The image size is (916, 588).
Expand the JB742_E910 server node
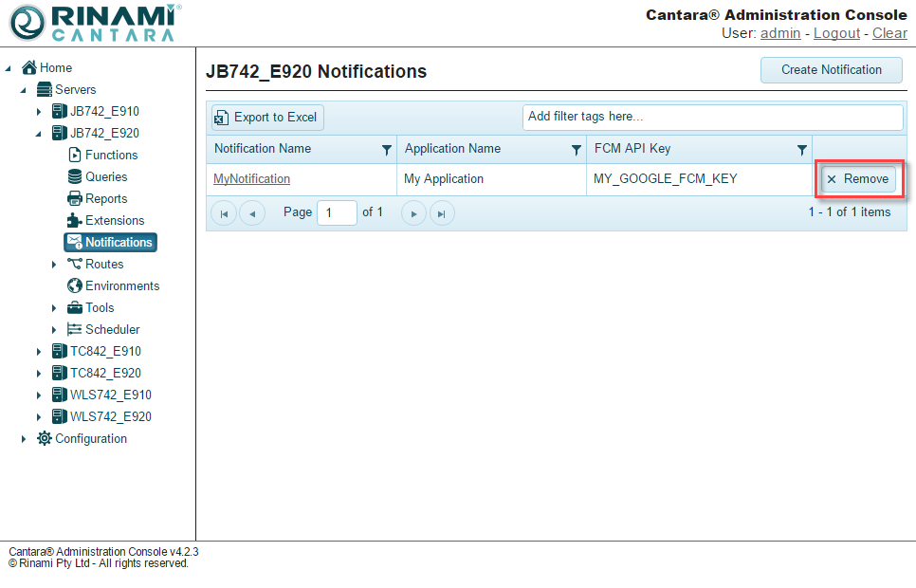[39, 112]
